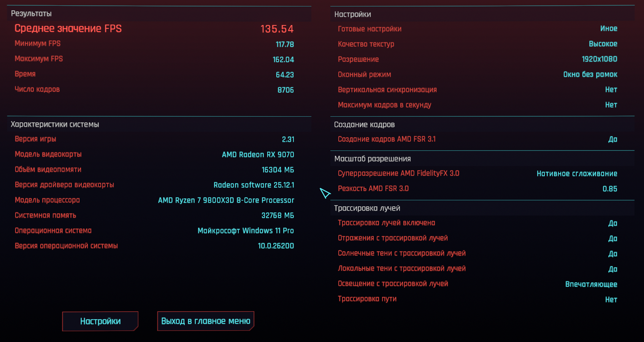Click the Настройки section header at top right
Image resolution: width=644 pixels, height=342 pixels.
[352, 14]
